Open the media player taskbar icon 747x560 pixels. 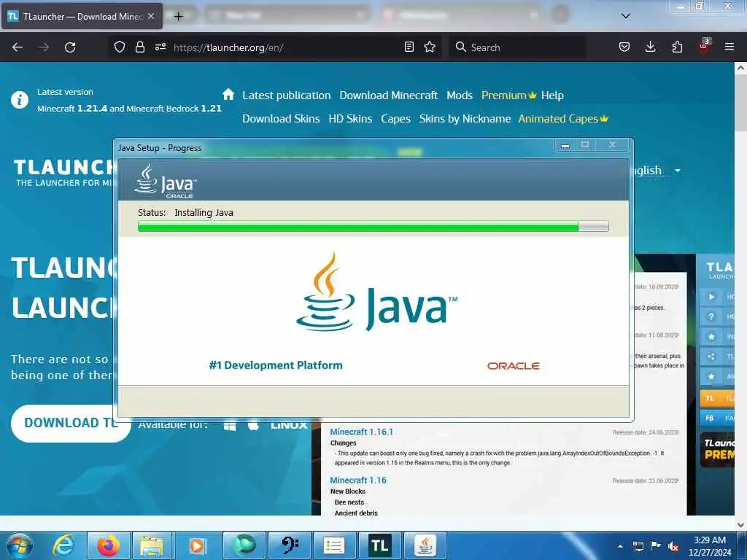(x=197, y=545)
